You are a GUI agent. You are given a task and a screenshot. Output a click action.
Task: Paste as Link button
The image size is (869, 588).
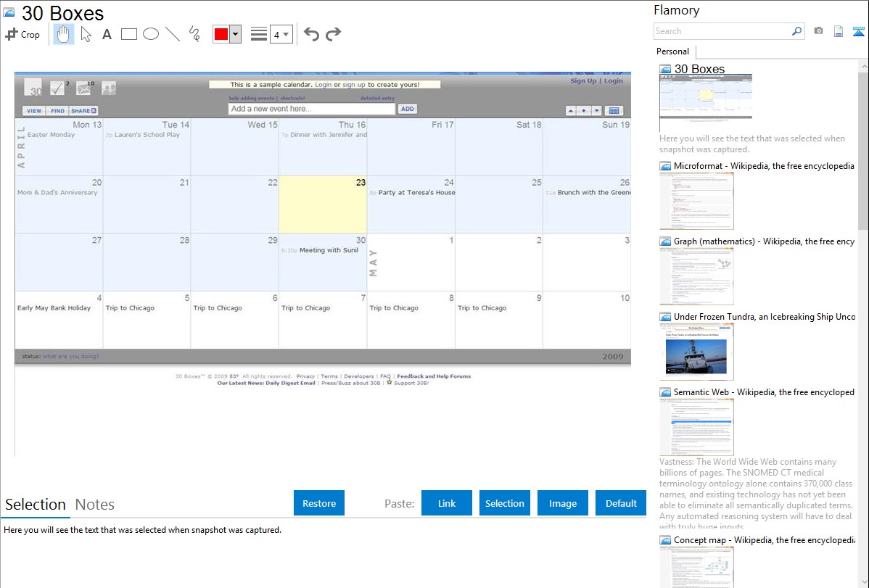[x=447, y=503]
